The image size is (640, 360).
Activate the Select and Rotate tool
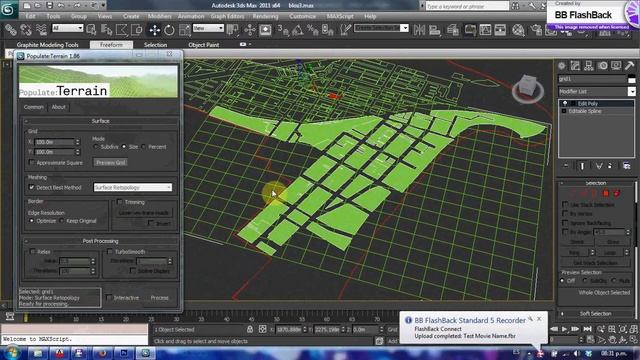[x=169, y=30]
